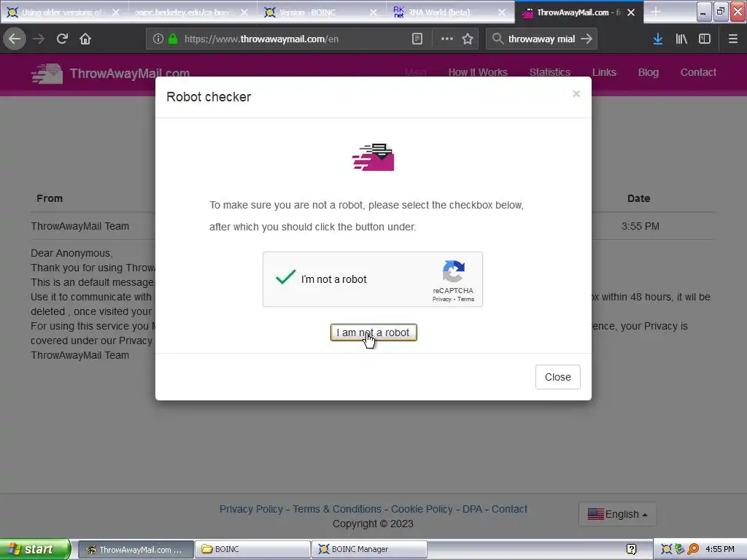Go back with the browser back arrow
The height and width of the screenshot is (560, 747).
click(x=15, y=39)
